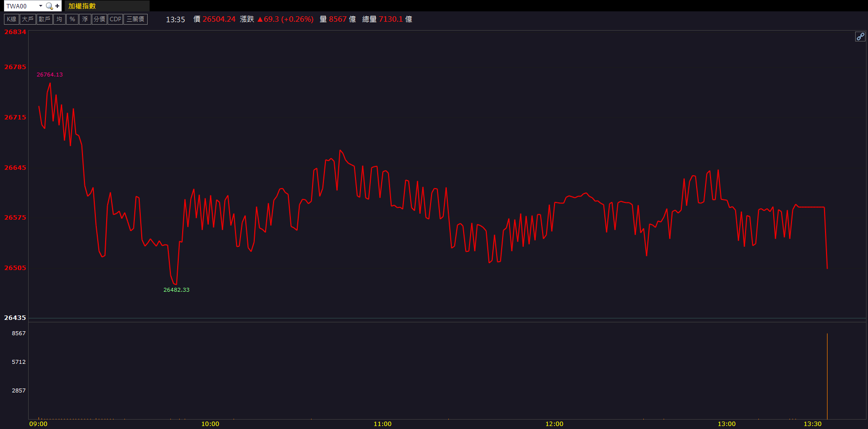Switch to K線 candlestick view
Viewport: 868px width, 429px height.
11,19
